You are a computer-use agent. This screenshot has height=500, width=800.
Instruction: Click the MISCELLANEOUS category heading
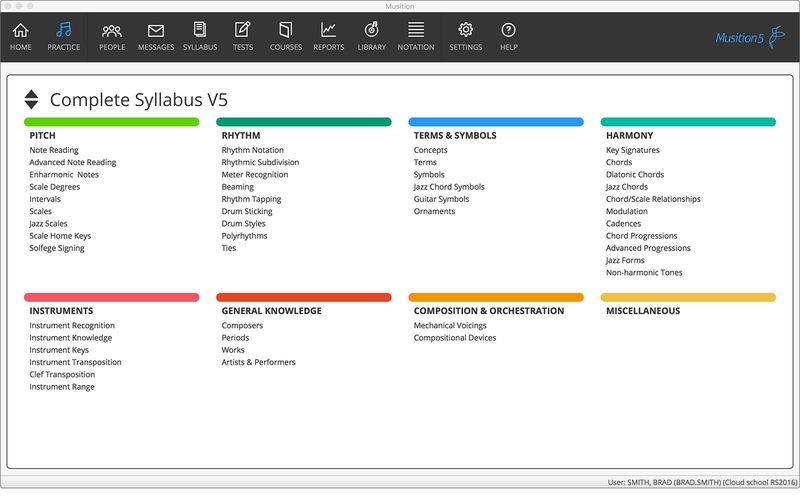point(643,311)
